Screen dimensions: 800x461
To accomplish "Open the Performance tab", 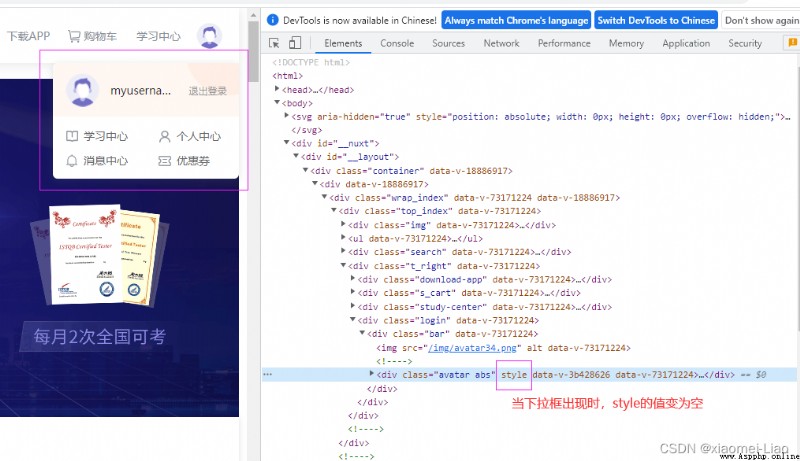I will pyautogui.click(x=564, y=43).
